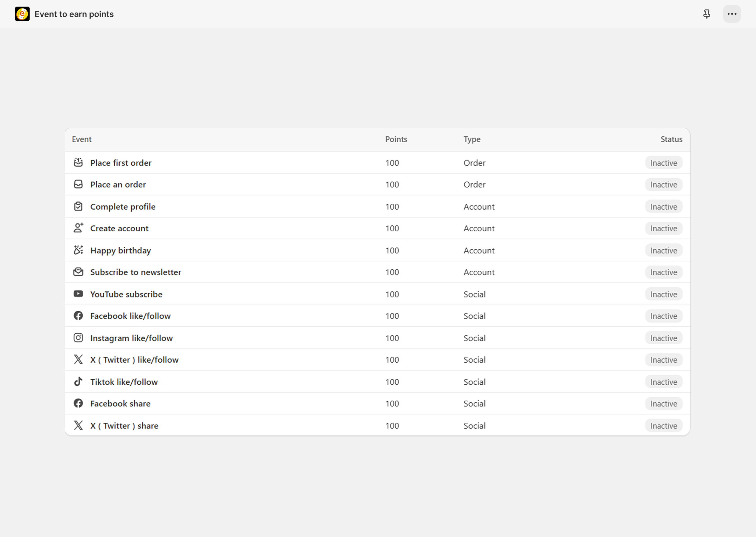Click the Happy birthday confetti icon

pos(78,250)
